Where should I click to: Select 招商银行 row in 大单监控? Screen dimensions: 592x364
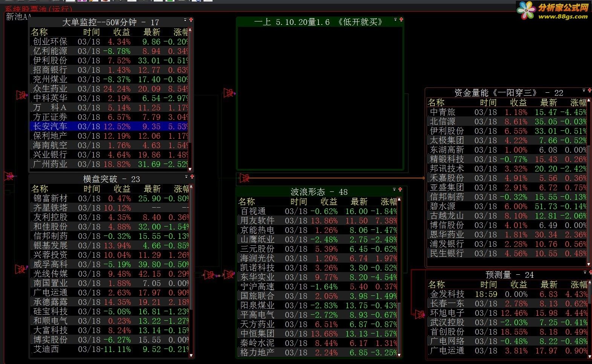(109, 70)
